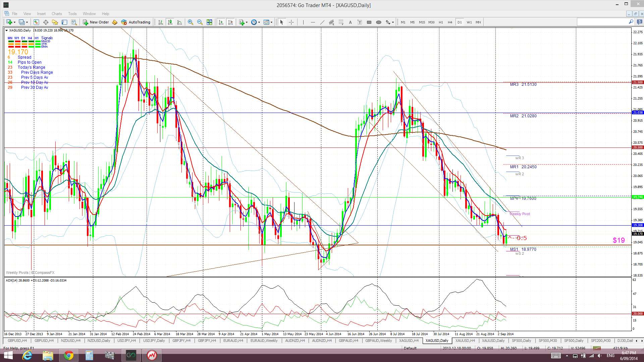Select the Text Label tool
The image size is (644, 362).
360,22
